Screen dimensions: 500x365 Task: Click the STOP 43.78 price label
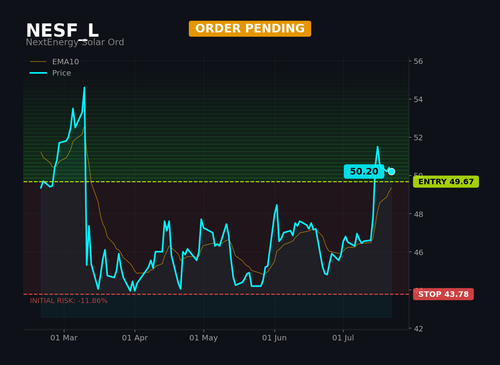tap(443, 294)
